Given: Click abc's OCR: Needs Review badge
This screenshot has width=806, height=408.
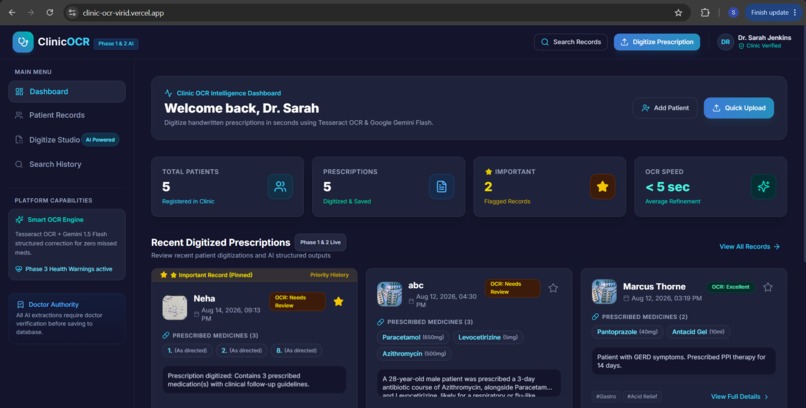Looking at the screenshot, I should pyautogui.click(x=512, y=288).
